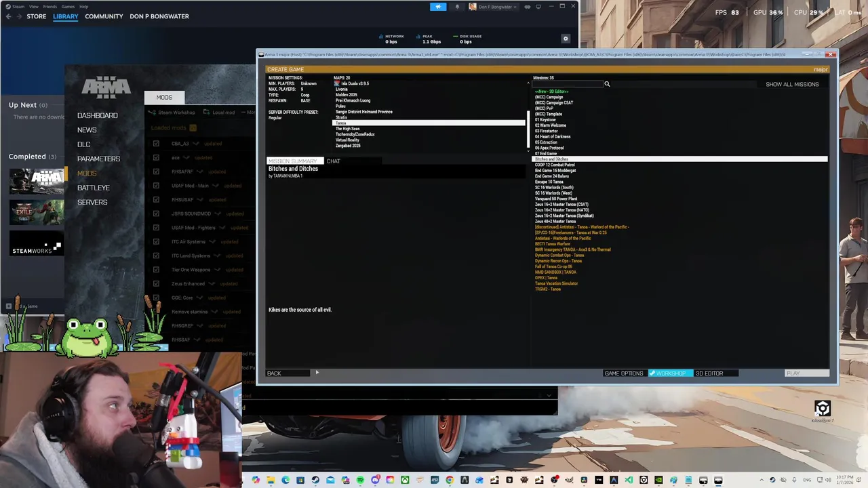Expand RHSAFRF mod details chevron
Image resolution: width=868 pixels, height=488 pixels.
click(x=201, y=171)
